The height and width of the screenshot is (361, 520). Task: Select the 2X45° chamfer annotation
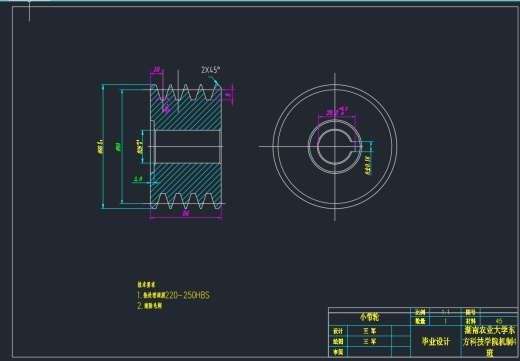coord(210,70)
